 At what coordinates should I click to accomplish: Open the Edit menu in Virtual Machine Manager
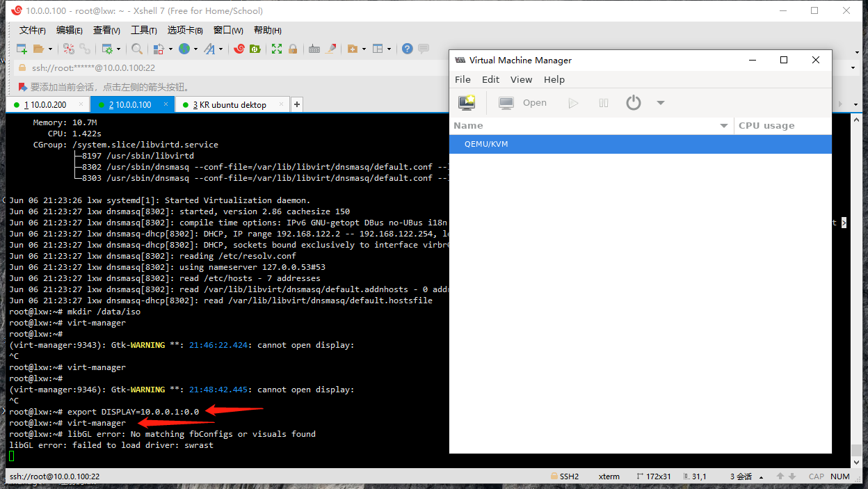(x=490, y=79)
